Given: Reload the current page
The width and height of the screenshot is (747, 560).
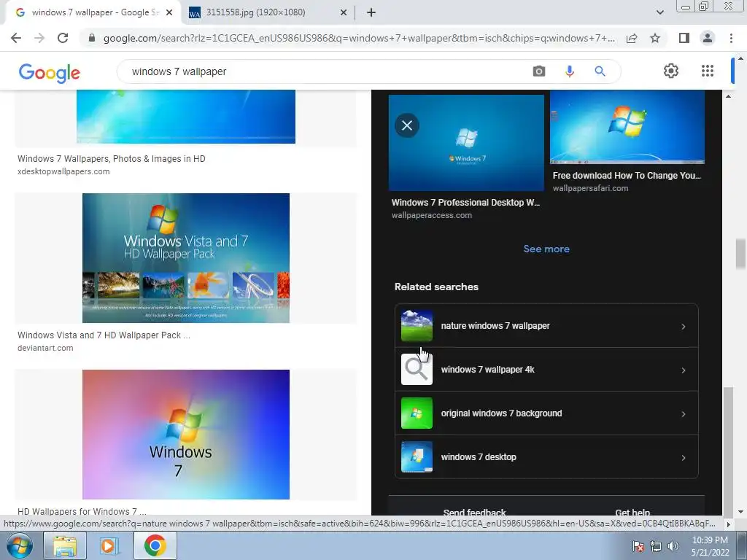Looking at the screenshot, I should pyautogui.click(x=63, y=38).
